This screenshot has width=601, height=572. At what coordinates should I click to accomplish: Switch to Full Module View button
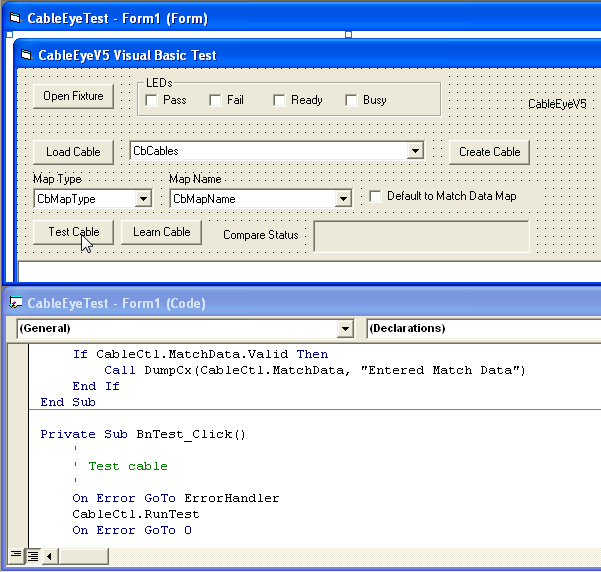coord(33,556)
